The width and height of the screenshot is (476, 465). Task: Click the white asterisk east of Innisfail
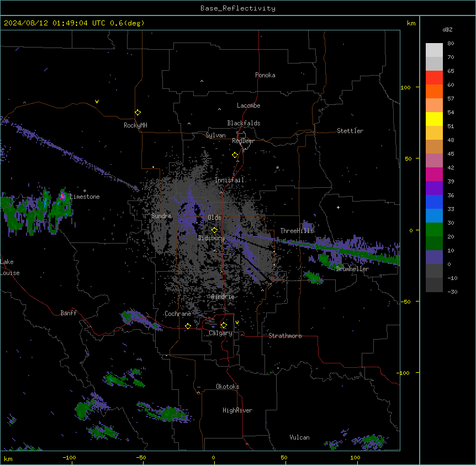tap(277, 168)
